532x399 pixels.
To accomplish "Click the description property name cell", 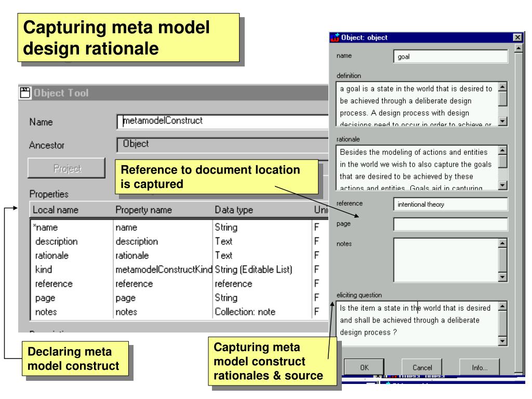I will point(137,241).
